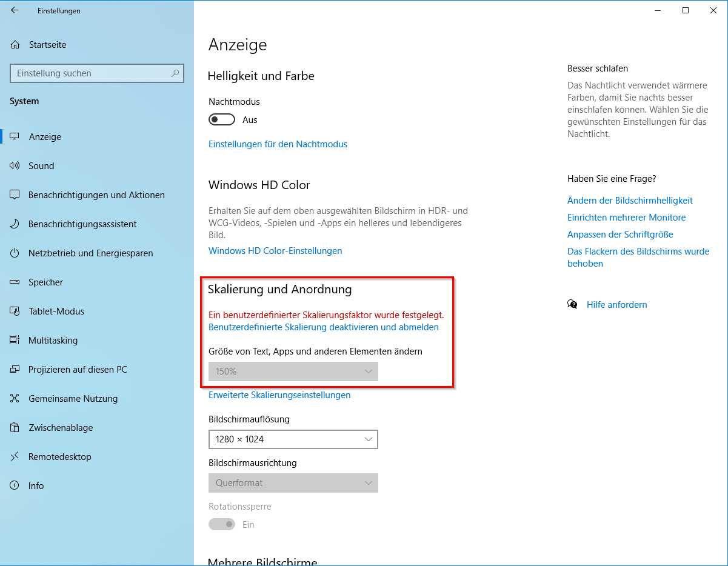
Task: Open Windows HD Color-Einstellungen link
Action: pyautogui.click(x=275, y=251)
